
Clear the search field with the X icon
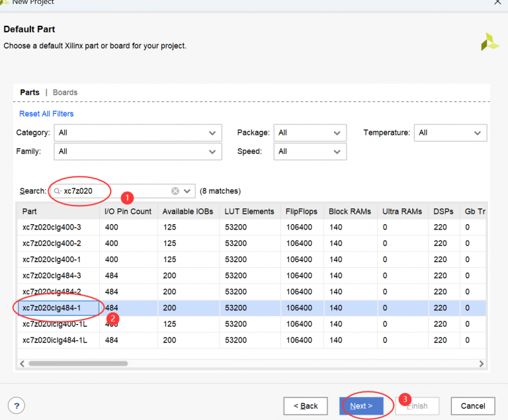175,191
